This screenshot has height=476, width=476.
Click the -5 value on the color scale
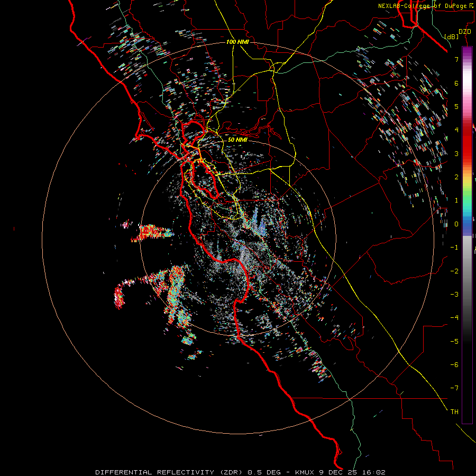point(454,341)
